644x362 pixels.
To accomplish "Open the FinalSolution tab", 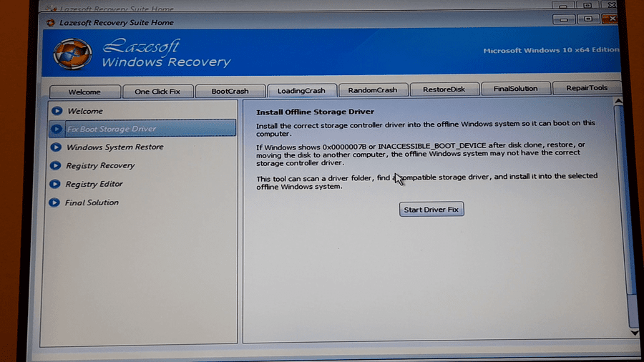I will point(515,88).
